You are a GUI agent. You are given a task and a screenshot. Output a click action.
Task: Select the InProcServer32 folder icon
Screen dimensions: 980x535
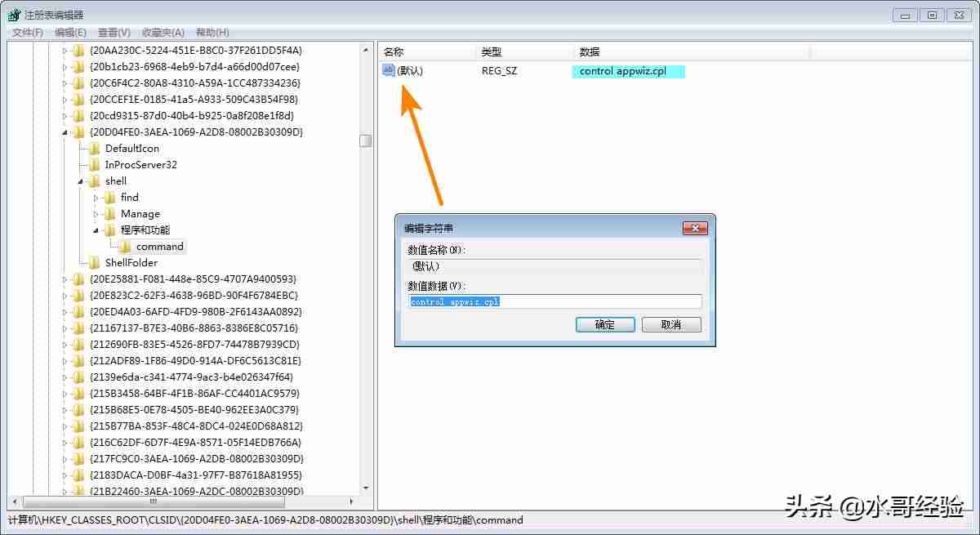tap(95, 164)
